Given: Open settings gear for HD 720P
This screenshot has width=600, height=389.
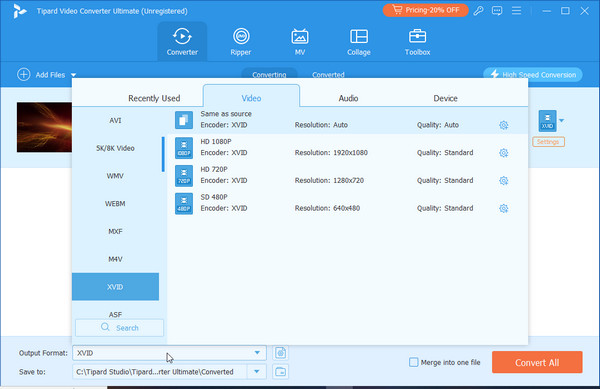Looking at the screenshot, I should pyautogui.click(x=504, y=181).
